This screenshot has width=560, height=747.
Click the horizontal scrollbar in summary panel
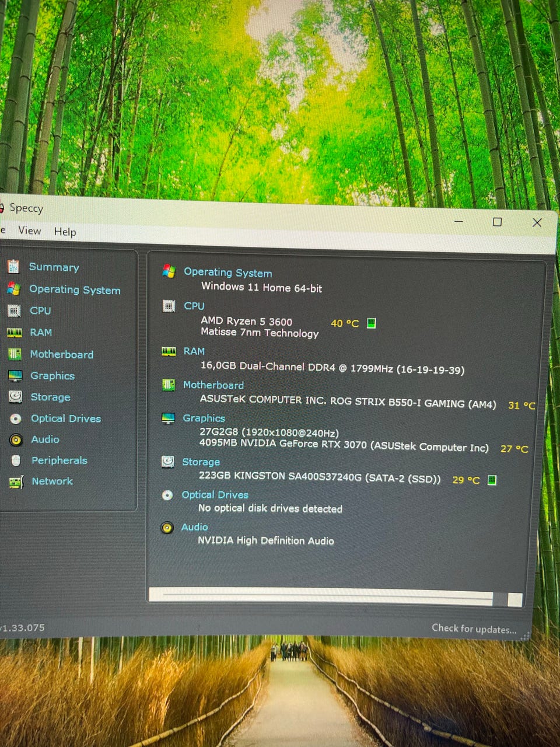(335, 597)
